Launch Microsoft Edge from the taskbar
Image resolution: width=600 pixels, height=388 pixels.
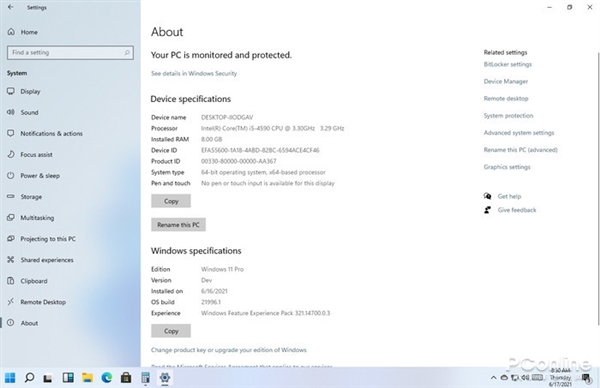tap(107, 378)
